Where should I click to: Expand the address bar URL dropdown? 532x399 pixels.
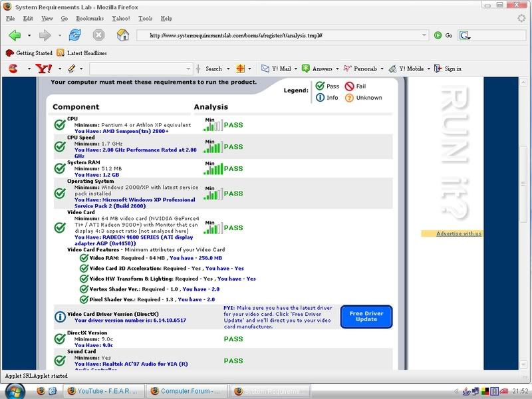point(424,35)
